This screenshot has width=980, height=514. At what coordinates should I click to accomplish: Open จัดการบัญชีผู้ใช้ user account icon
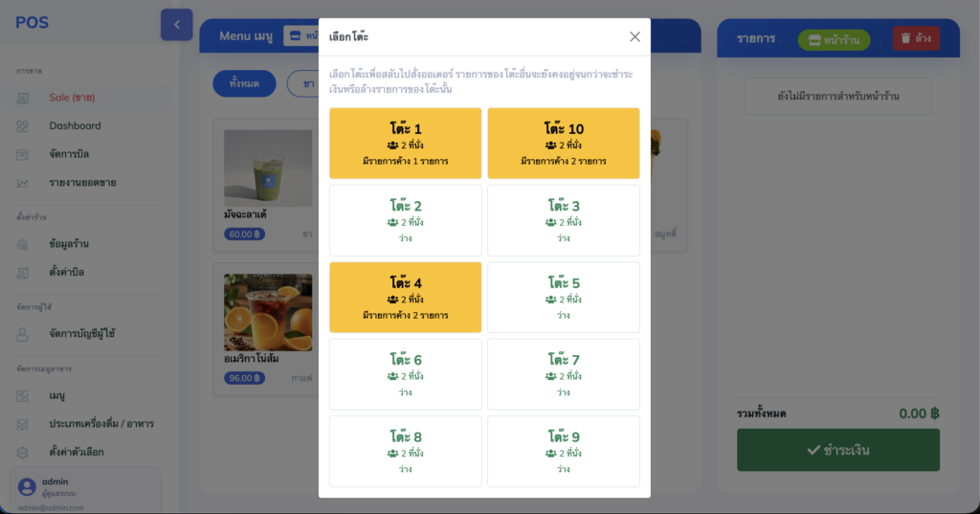point(23,334)
